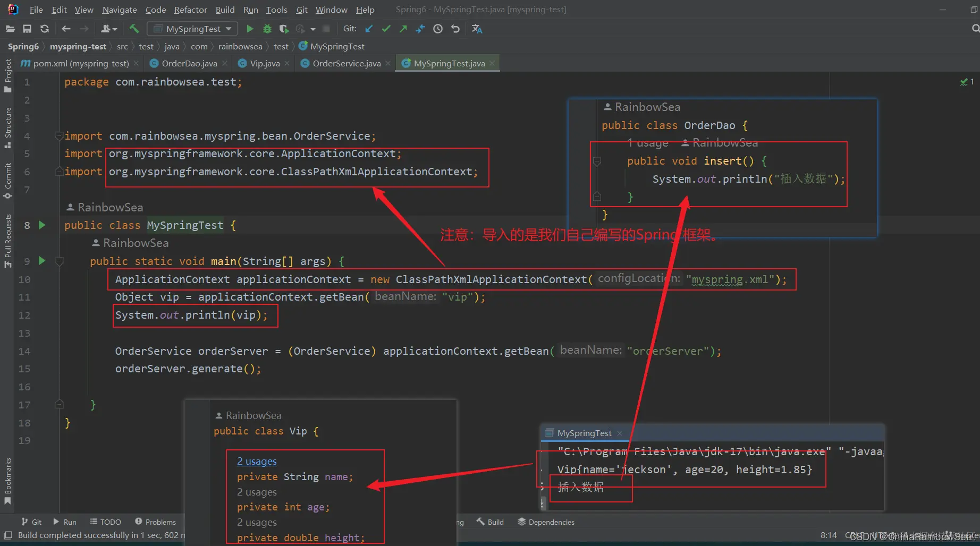Run MySpringTest with the green play icon
Screen dimensions: 980x546
point(250,29)
